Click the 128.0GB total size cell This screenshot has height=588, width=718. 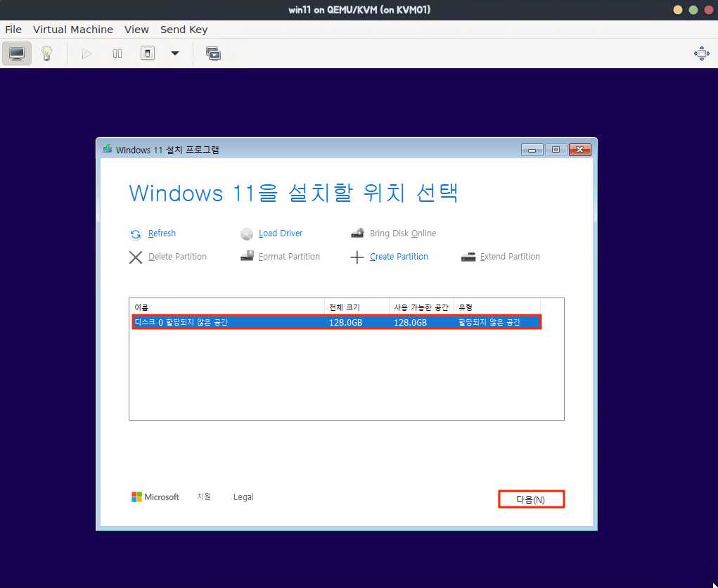tap(346, 322)
